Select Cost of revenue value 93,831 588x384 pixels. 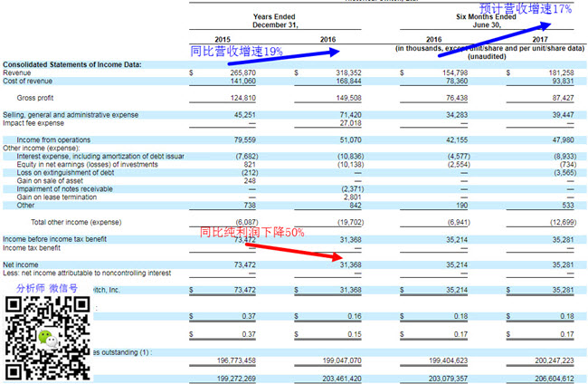563,82
